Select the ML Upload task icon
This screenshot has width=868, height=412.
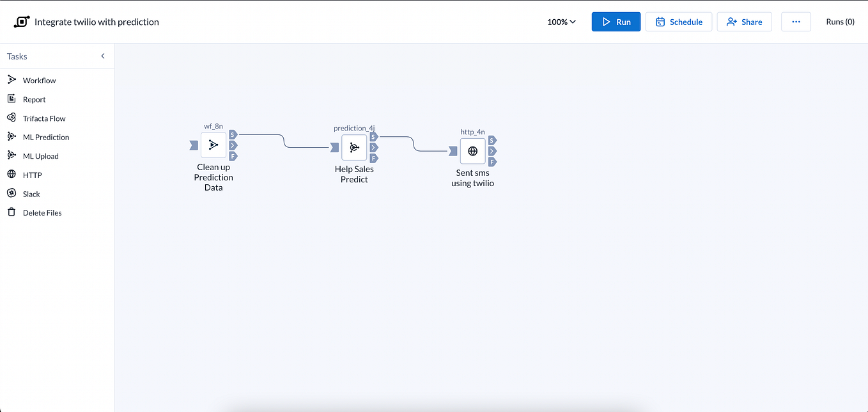coord(12,155)
